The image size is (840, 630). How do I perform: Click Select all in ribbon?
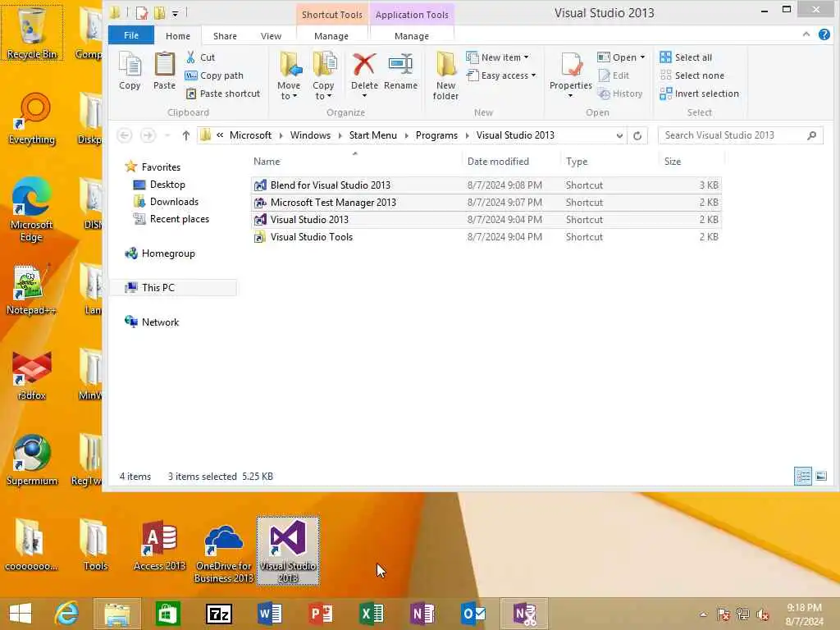[x=686, y=57]
